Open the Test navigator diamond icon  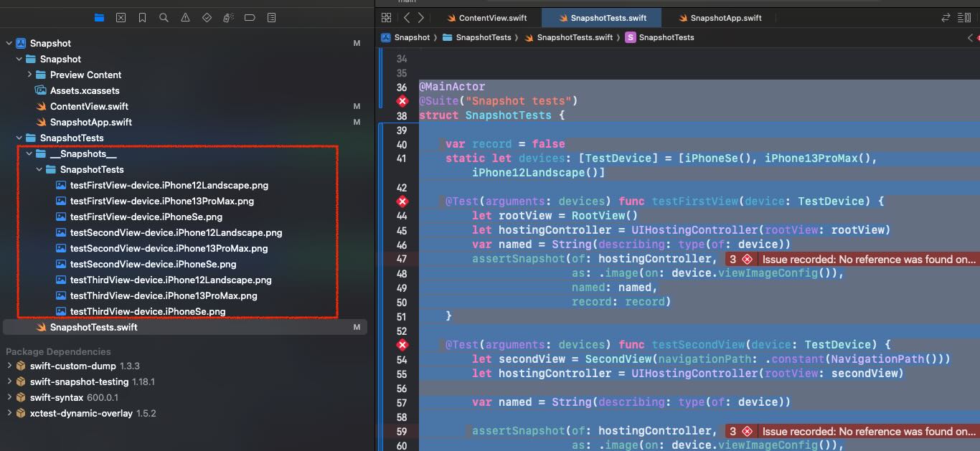tap(207, 17)
